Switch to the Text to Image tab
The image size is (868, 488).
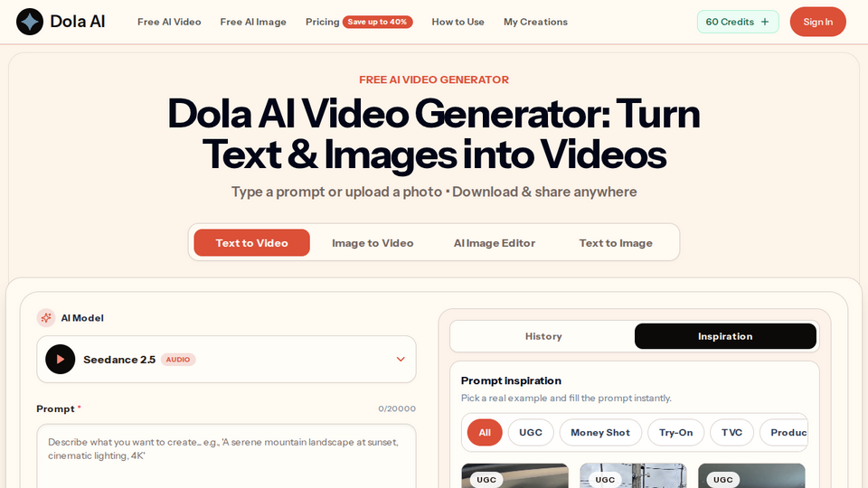click(616, 243)
